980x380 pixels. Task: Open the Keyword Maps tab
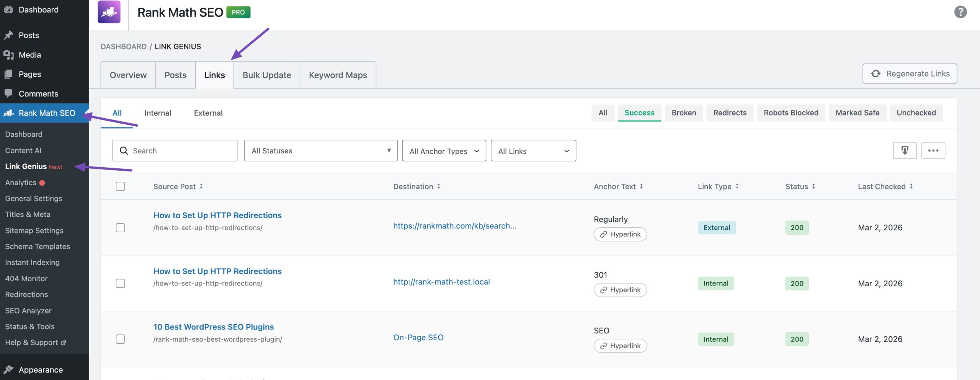[x=338, y=75]
